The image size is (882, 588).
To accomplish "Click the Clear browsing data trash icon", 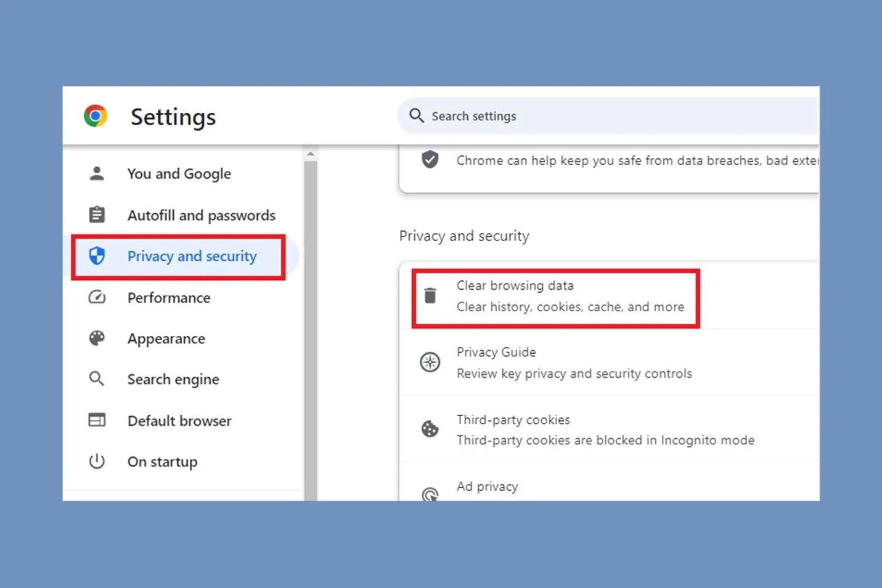I will (430, 296).
